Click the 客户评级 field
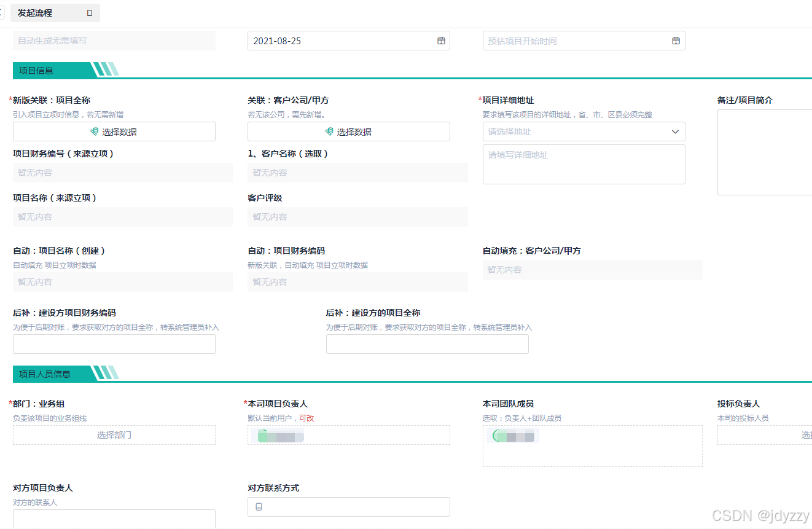The height and width of the screenshot is (529, 812). pos(357,217)
